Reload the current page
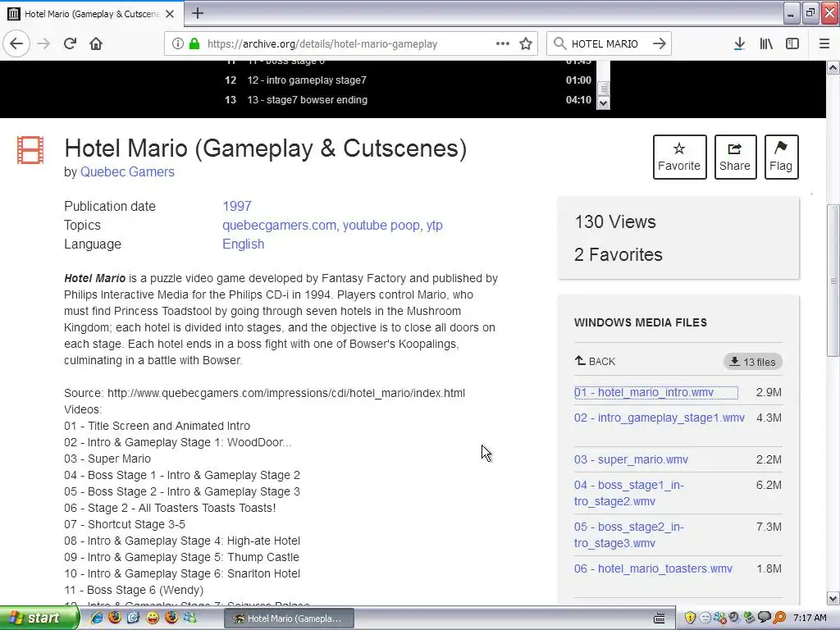Image resolution: width=840 pixels, height=630 pixels. [x=71, y=43]
